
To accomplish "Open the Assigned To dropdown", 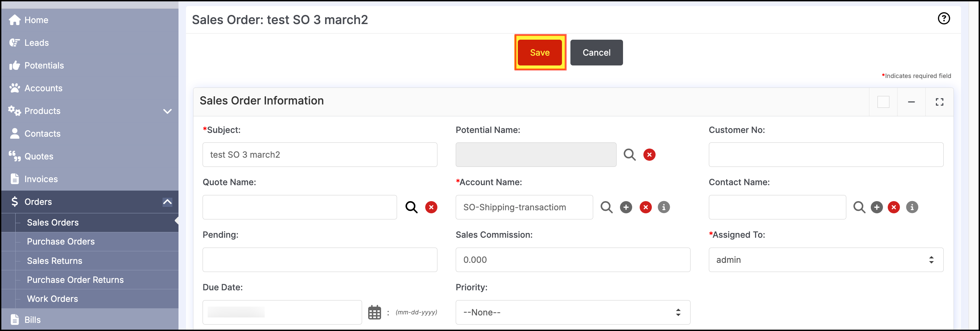I will click(x=826, y=260).
